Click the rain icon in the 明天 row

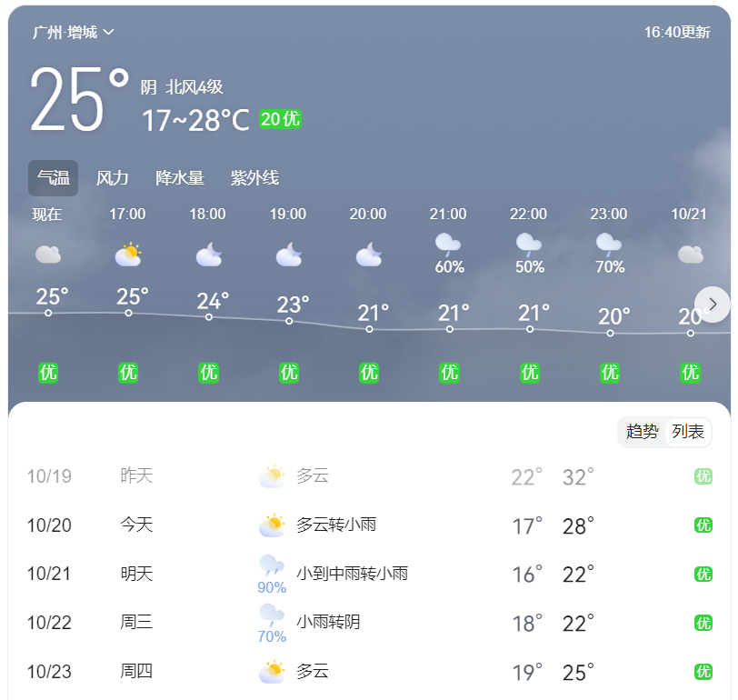click(272, 565)
